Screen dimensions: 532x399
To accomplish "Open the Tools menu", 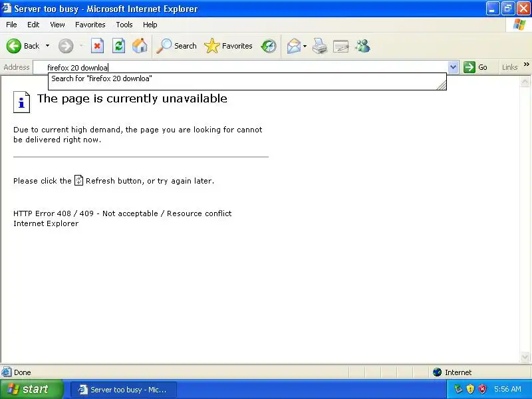I will point(124,25).
